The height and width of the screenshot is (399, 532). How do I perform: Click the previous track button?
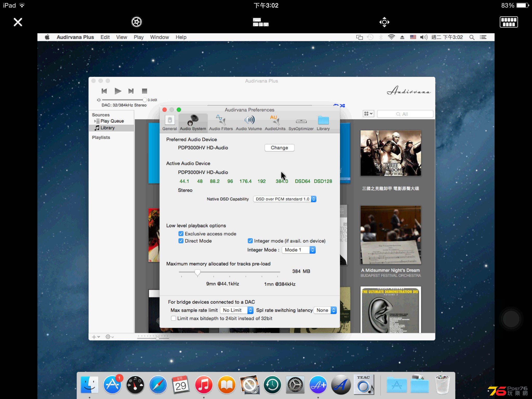tap(104, 91)
